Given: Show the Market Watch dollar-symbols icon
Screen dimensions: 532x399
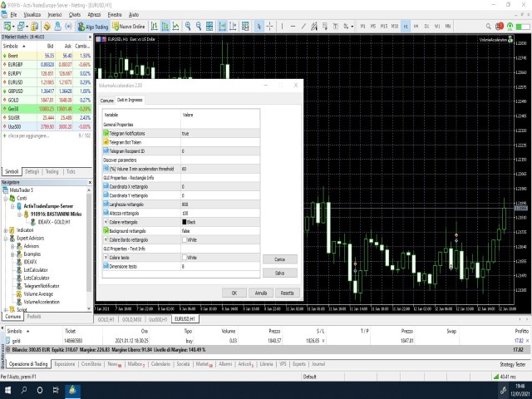Looking at the screenshot, I should [x=35, y=26].
